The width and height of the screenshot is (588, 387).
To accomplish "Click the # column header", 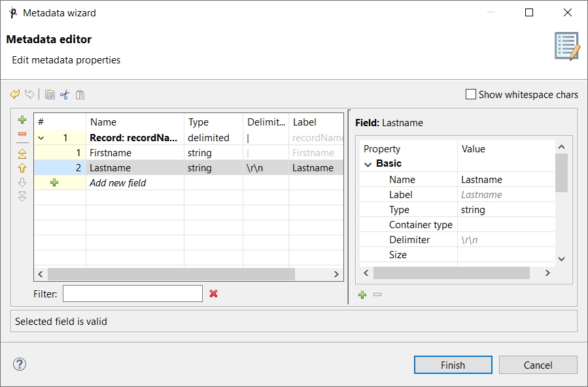I will tap(60, 122).
